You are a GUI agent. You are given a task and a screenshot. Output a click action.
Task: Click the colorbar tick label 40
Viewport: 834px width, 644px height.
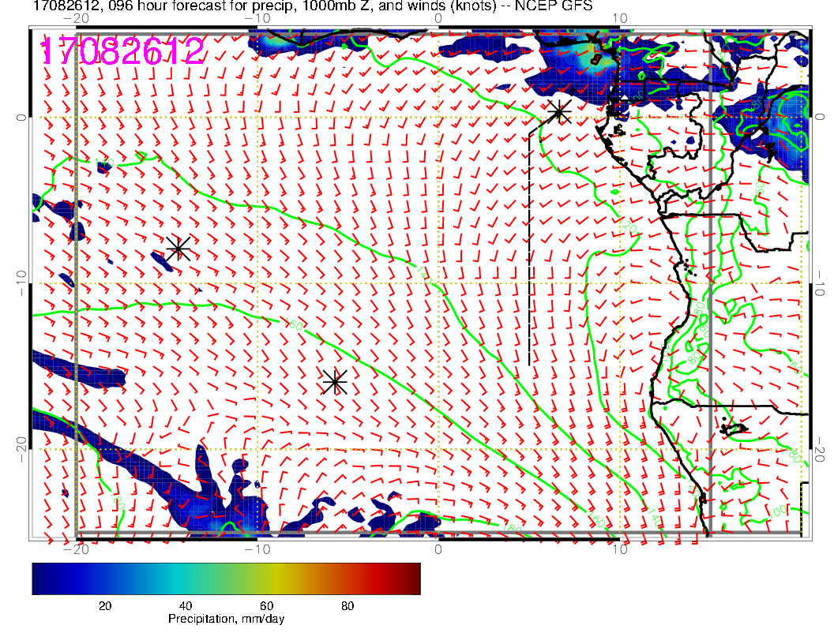(185, 606)
